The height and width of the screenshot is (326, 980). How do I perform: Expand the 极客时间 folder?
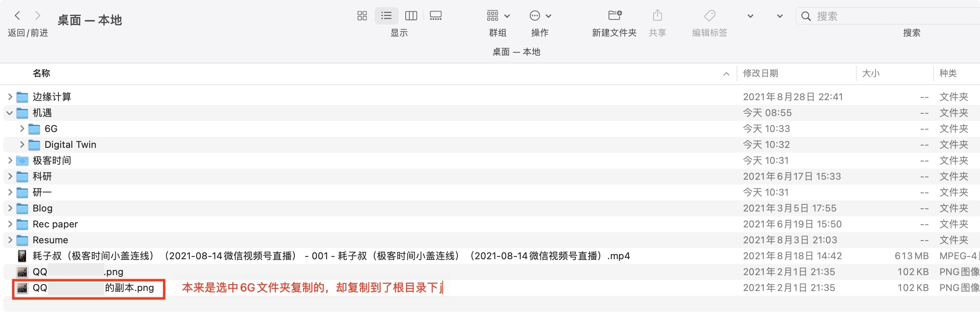pyautogui.click(x=10, y=160)
